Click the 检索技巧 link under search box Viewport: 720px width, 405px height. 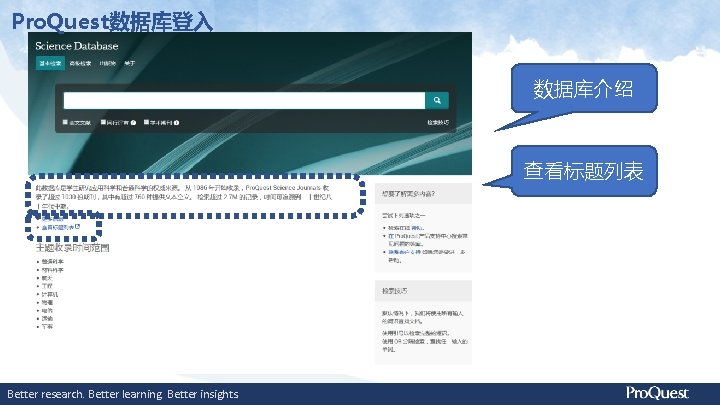click(438, 123)
